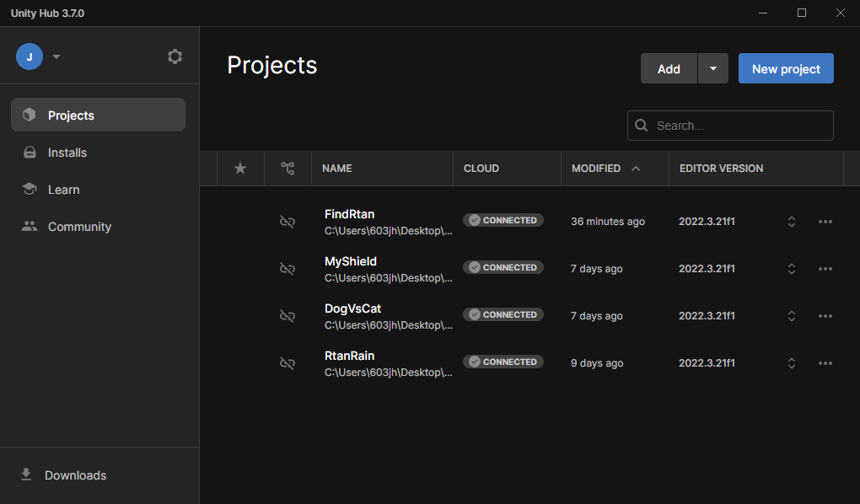Toggle MODIFIED sort direction arrow
860x504 pixels.
(x=636, y=169)
